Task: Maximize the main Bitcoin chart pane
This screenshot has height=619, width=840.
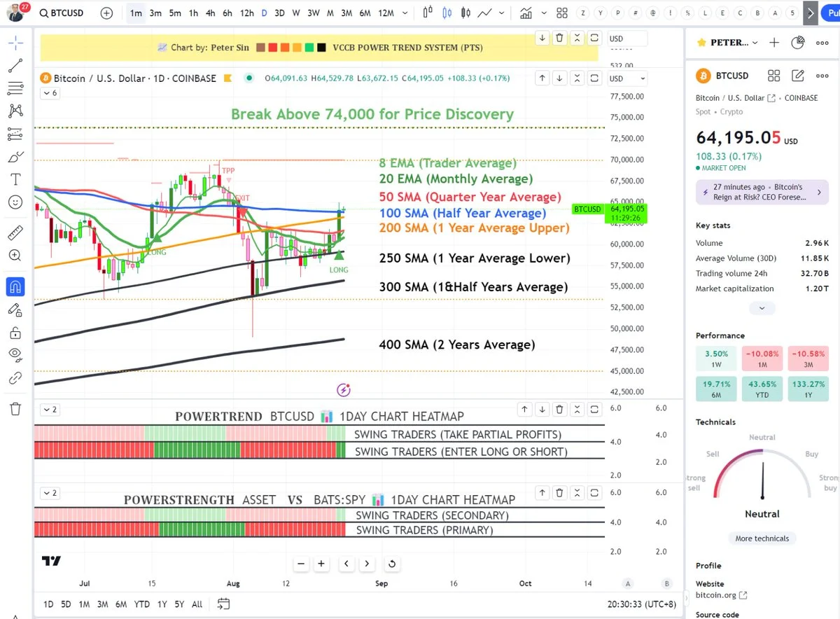Action: [x=594, y=78]
